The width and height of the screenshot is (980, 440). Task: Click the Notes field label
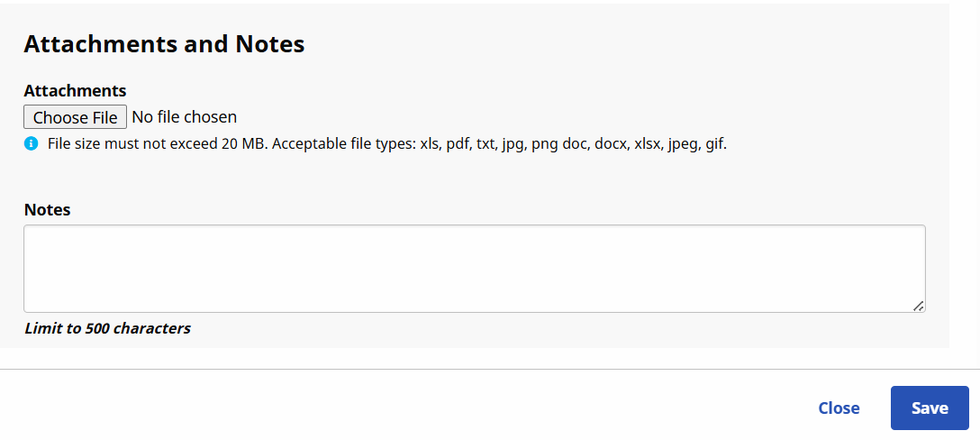click(x=47, y=209)
